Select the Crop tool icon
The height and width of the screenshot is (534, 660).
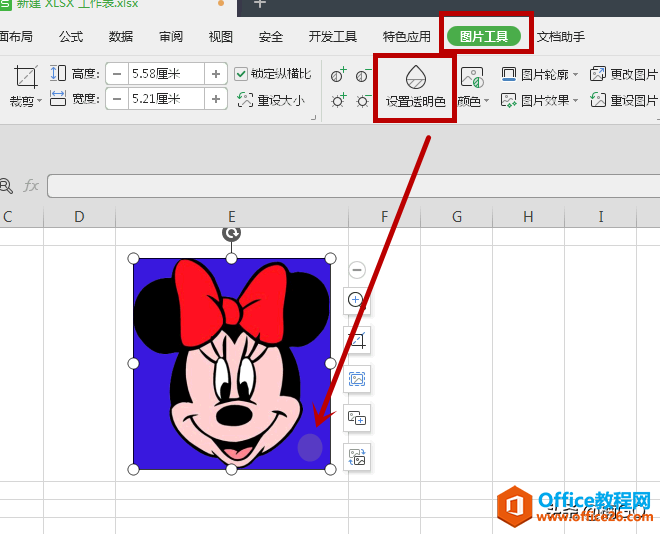tap(26, 77)
